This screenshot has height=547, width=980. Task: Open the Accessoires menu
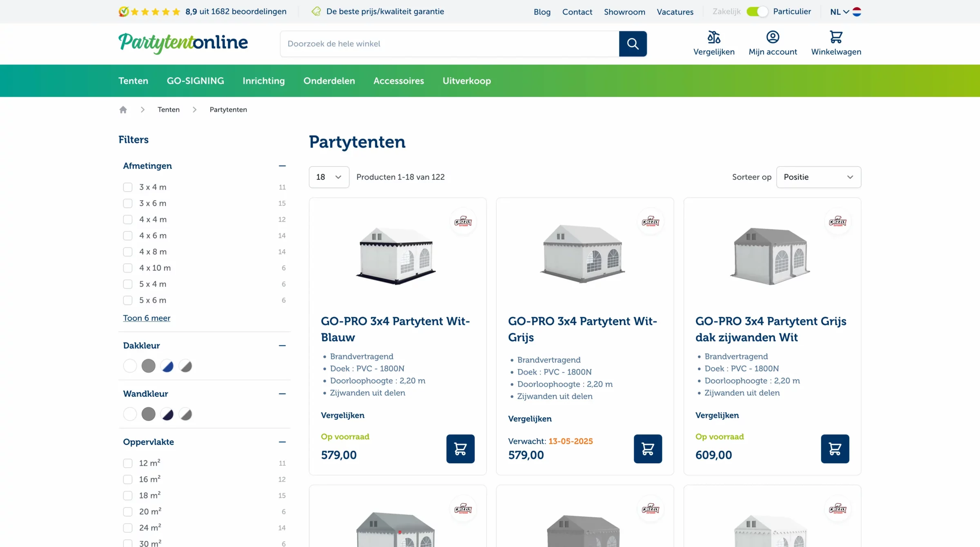click(399, 81)
